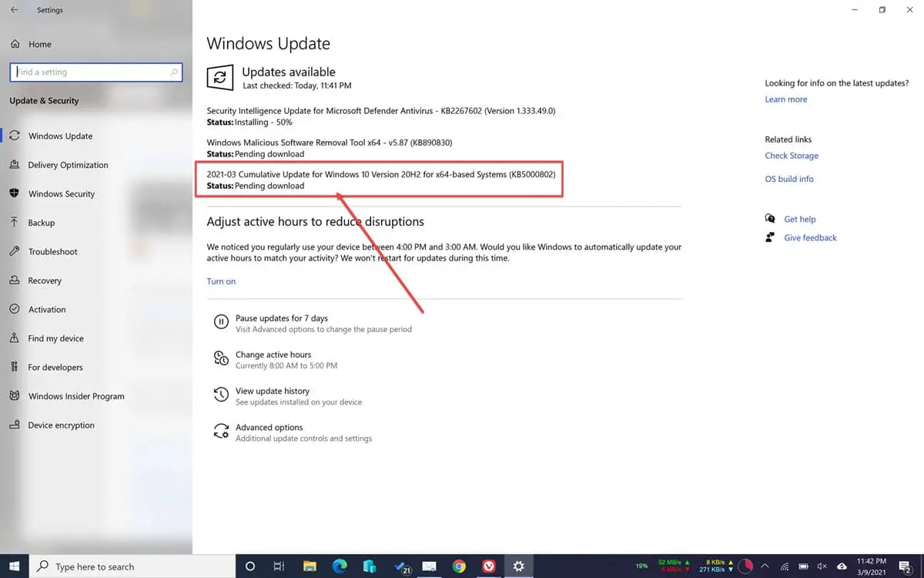The height and width of the screenshot is (578, 924).
Task: Open Change active hours option
Action: pyautogui.click(x=286, y=360)
